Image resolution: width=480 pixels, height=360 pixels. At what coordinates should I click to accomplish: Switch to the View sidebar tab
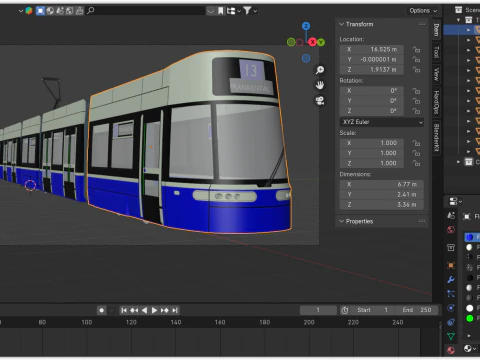[x=436, y=74]
